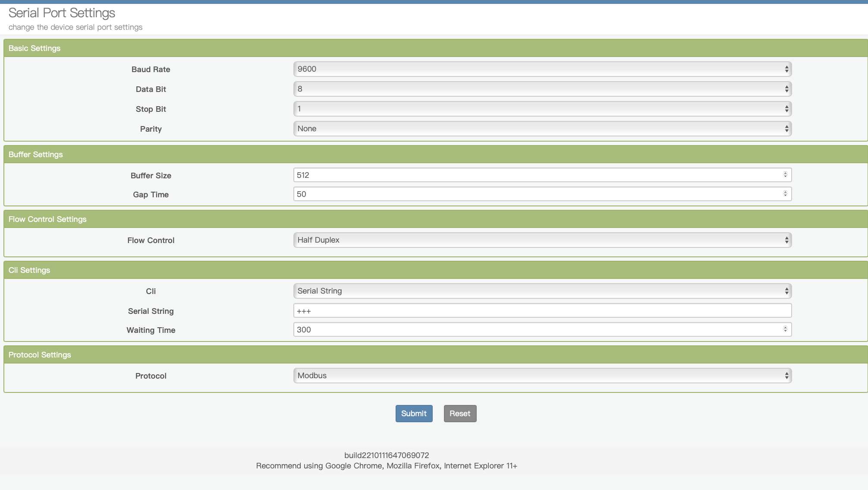This screenshot has width=868, height=490.
Task: Click the Buffer Settings section header
Action: point(36,155)
